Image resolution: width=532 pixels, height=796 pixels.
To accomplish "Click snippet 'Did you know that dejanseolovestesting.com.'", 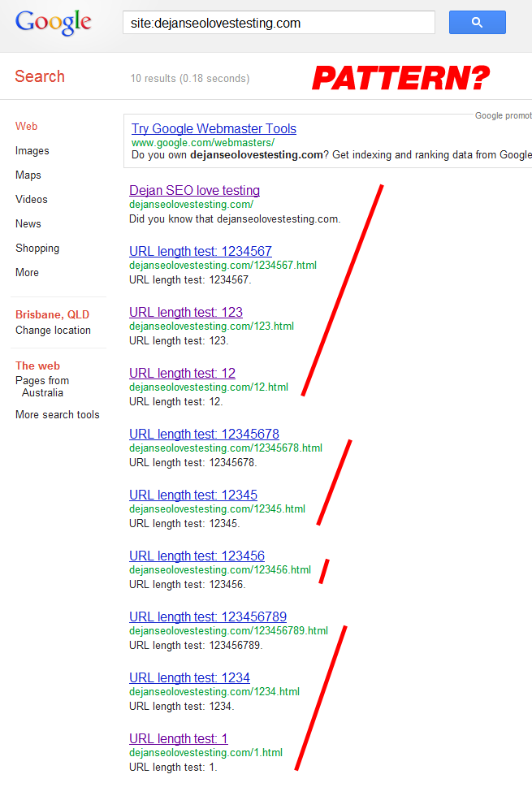I will click(235, 219).
